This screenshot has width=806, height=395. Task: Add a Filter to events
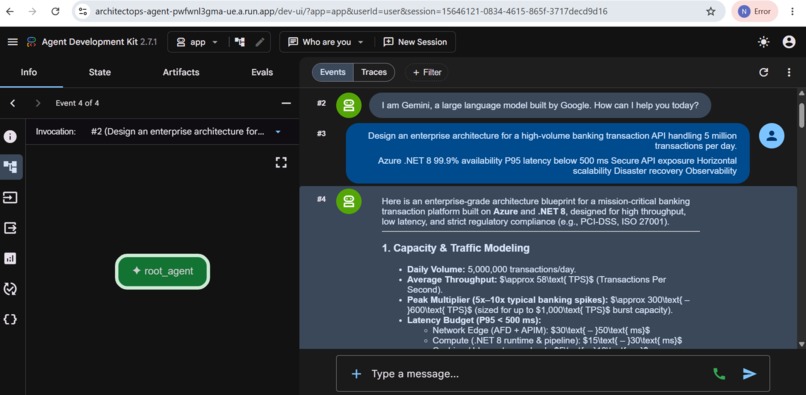point(427,73)
